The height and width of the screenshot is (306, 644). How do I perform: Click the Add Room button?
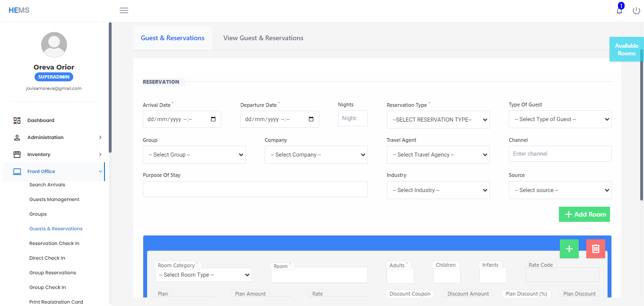tap(584, 214)
